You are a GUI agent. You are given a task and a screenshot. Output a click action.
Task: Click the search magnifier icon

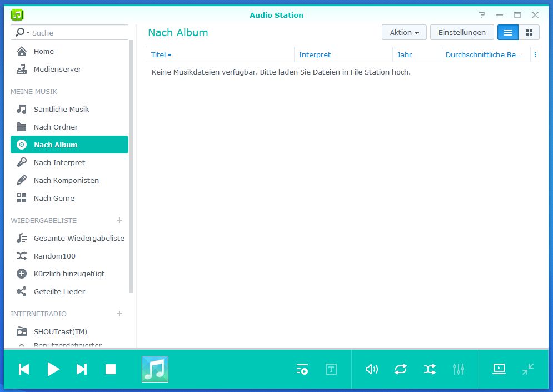[20, 32]
